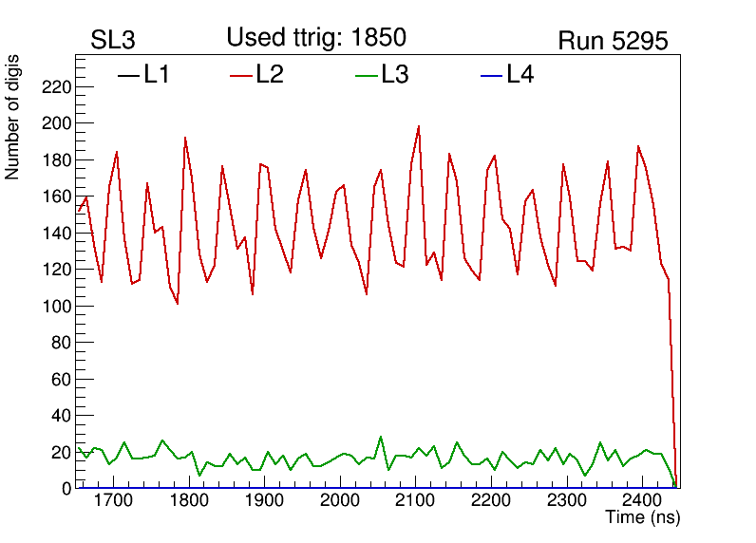Click the red curve's highest peak near 2100 ns
The image size is (756, 543).
tap(418, 126)
